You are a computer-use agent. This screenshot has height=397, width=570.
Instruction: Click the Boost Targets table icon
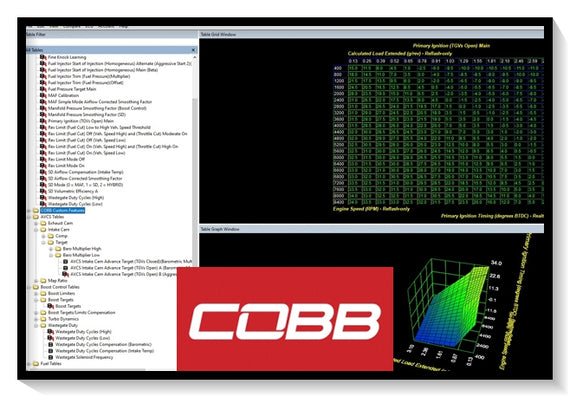(x=51, y=306)
